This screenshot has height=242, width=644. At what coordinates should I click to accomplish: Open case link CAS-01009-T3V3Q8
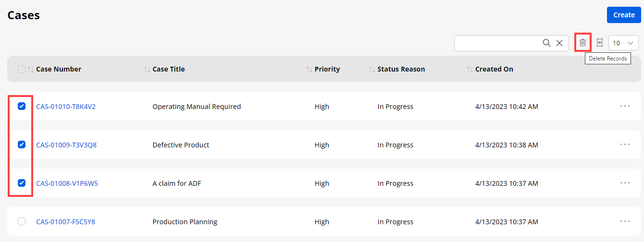pos(66,145)
